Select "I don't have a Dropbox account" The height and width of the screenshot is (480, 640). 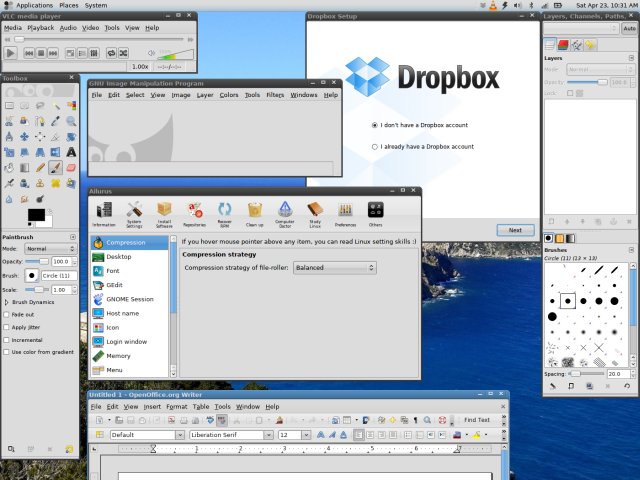375,126
